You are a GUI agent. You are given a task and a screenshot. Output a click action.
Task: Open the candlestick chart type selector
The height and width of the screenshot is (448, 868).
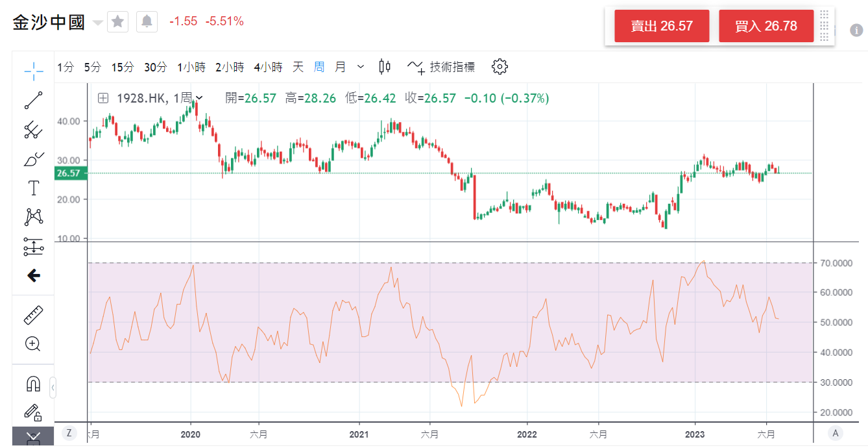(x=385, y=66)
